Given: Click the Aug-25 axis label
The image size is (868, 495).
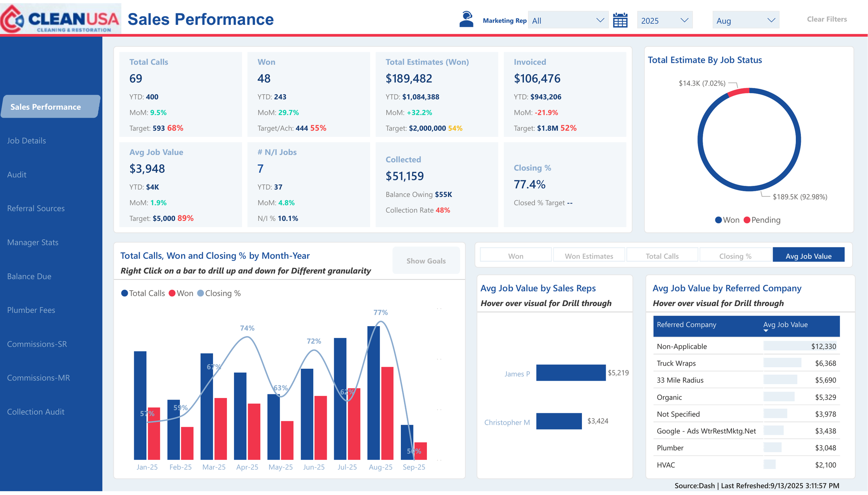Looking at the screenshot, I should pos(380,467).
